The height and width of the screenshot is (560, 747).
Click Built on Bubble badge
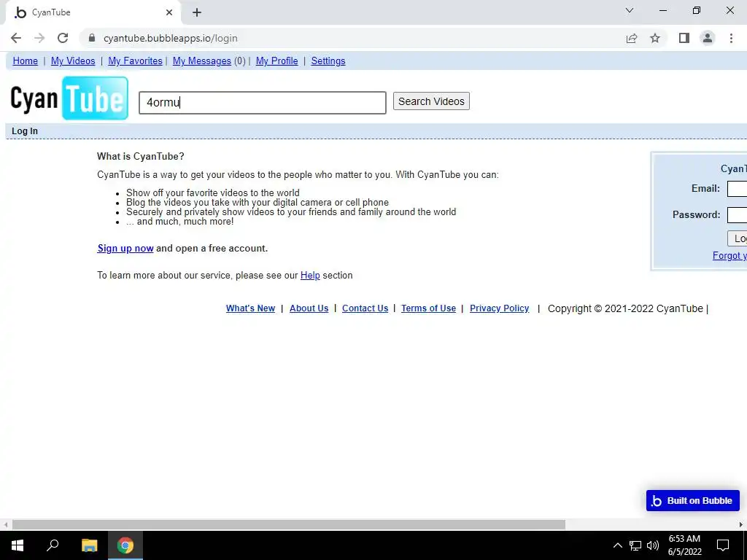point(693,500)
